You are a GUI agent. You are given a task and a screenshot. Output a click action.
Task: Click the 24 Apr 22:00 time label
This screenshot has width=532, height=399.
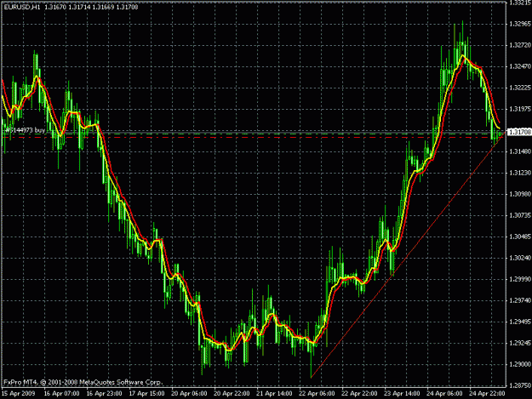pos(487,394)
